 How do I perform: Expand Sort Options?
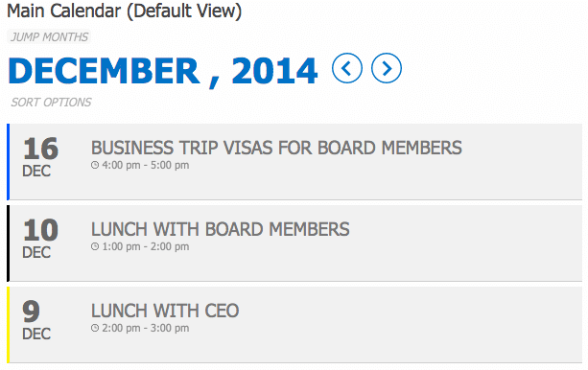(x=51, y=102)
